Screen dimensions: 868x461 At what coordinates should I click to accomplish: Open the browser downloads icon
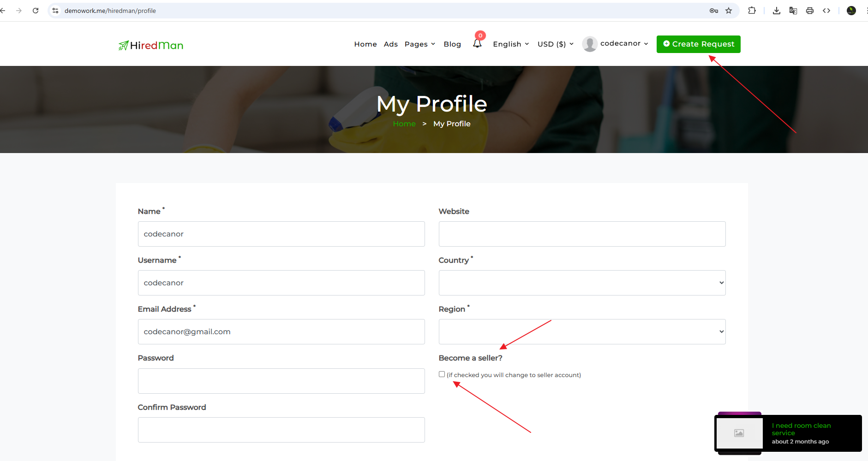(x=777, y=11)
